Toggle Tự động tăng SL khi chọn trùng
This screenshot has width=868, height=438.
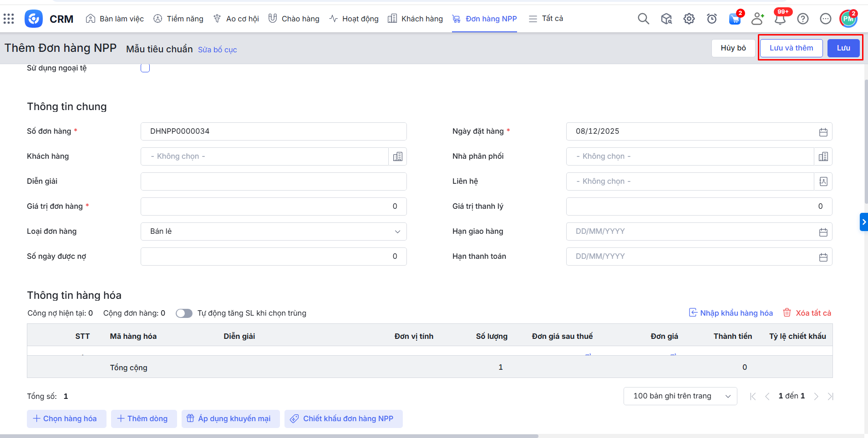[x=184, y=313]
